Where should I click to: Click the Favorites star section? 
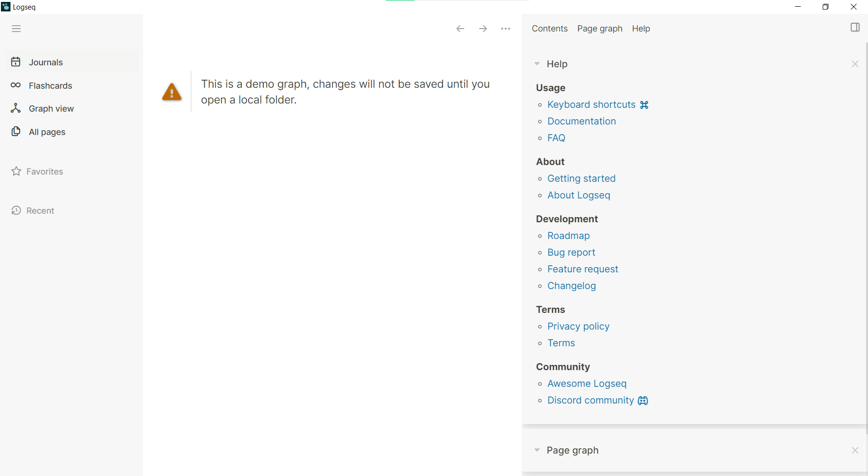(37, 171)
